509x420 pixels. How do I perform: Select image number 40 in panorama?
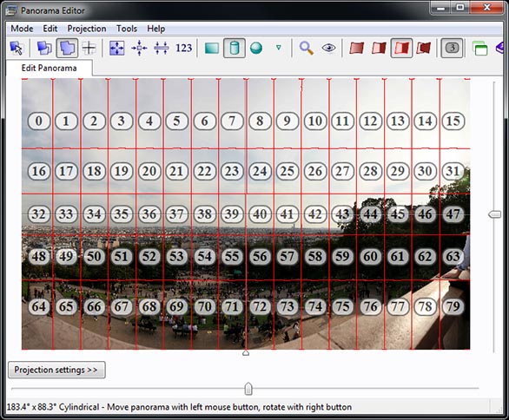point(260,214)
